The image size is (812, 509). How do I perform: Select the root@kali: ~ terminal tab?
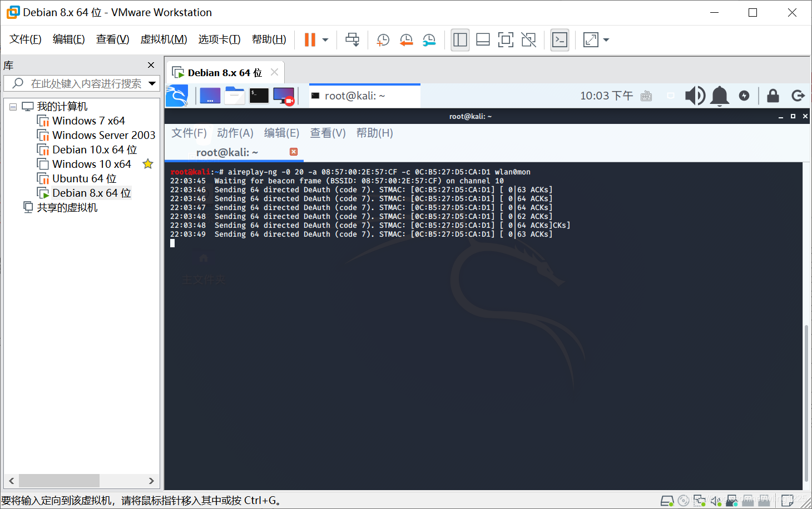[x=227, y=152]
